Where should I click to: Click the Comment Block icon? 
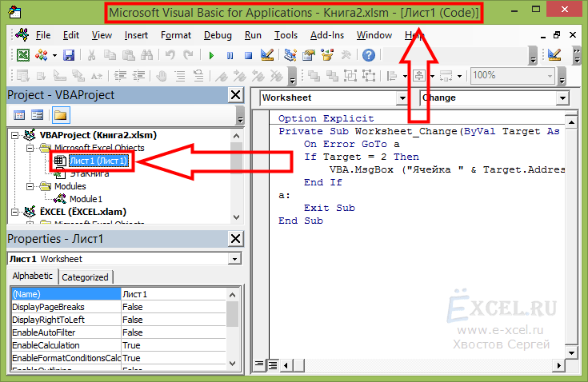[x=180, y=76]
